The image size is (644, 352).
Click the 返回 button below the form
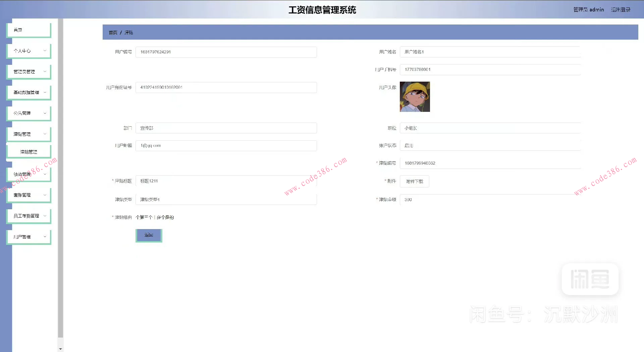pyautogui.click(x=149, y=235)
